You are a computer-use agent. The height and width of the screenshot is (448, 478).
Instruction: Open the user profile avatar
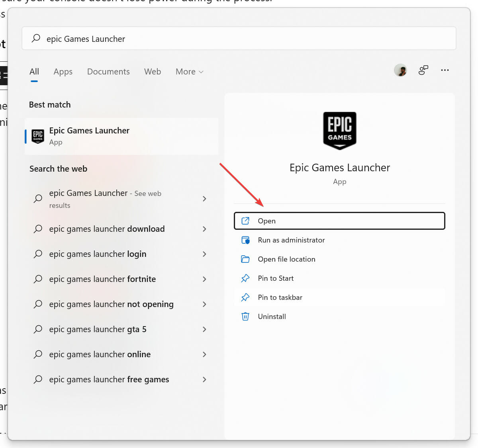[x=401, y=70]
